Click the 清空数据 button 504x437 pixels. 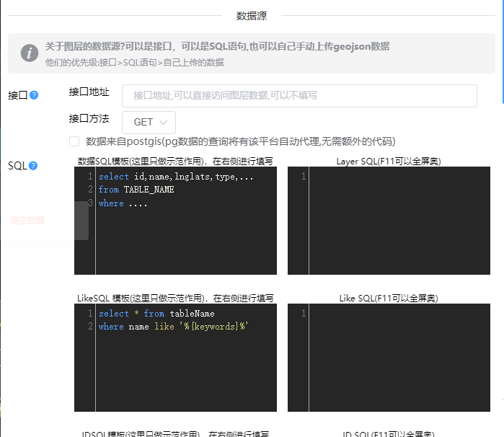[27, 221]
